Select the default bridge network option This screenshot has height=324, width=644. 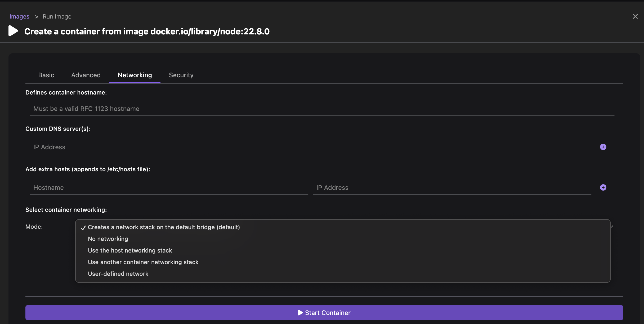[164, 227]
